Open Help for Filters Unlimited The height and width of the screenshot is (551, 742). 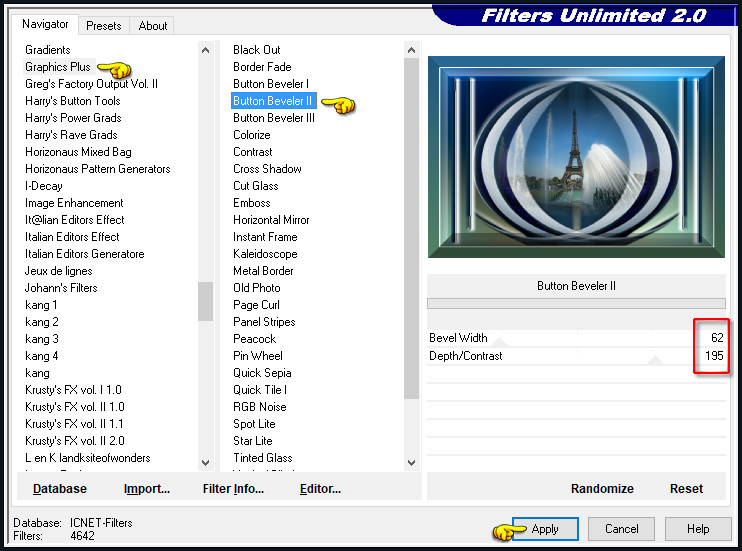698,529
